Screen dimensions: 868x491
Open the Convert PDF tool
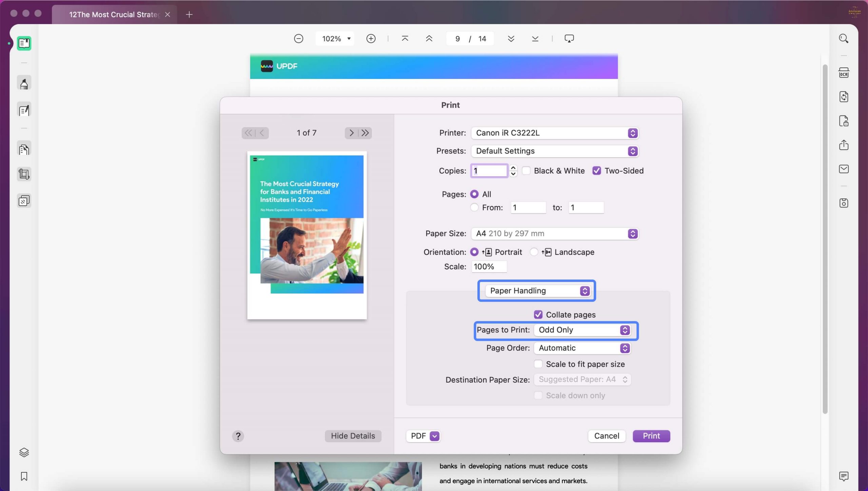point(844,97)
